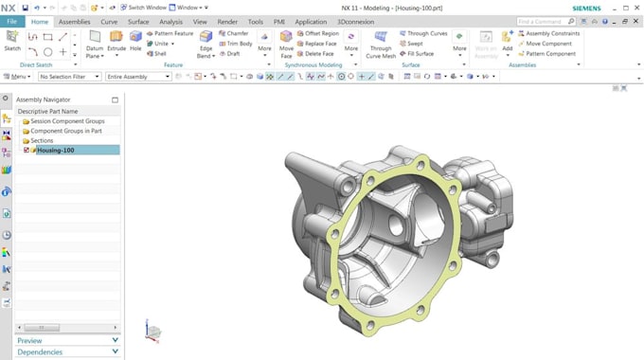
Task: Switch to the Curve ribbon tab
Action: pos(109,22)
